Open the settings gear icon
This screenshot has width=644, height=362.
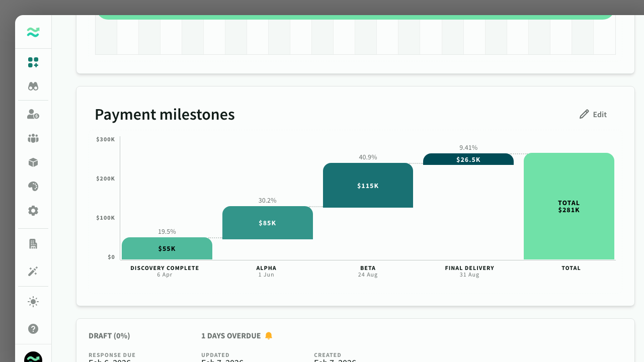click(x=33, y=211)
